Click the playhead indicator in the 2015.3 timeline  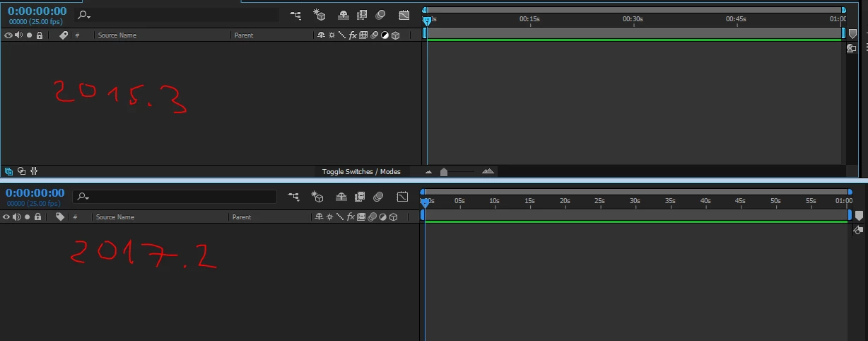426,21
